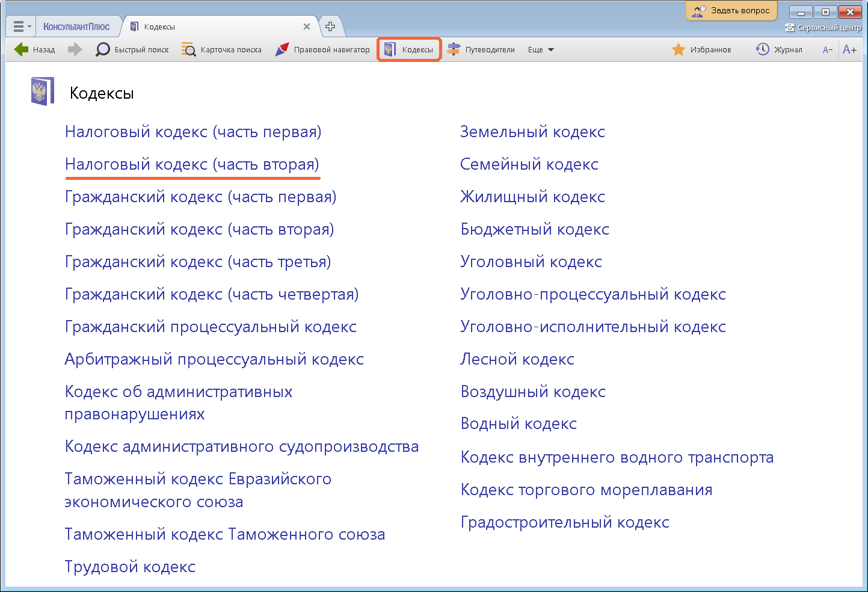Open Арбитражный процессуальный кодекс
Screen dimensions: 868x592
tap(214, 359)
